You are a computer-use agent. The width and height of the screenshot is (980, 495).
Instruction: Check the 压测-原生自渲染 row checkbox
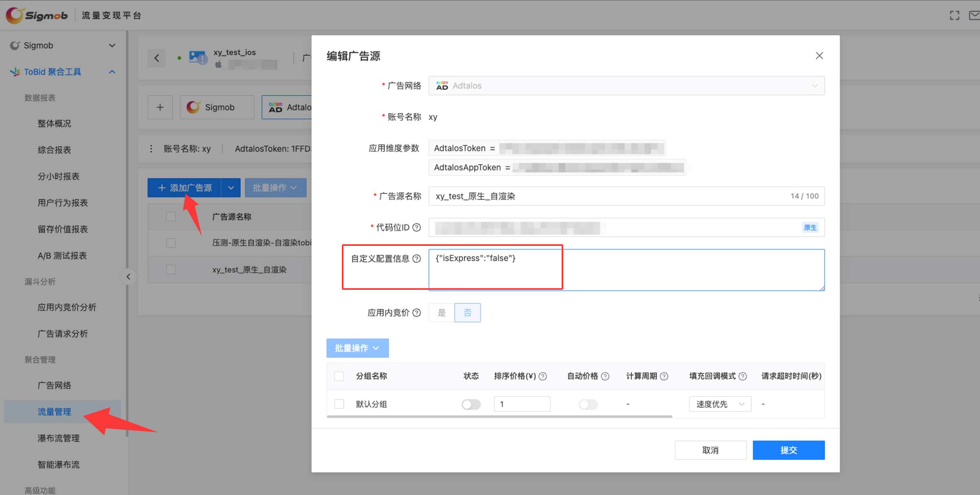pos(171,243)
